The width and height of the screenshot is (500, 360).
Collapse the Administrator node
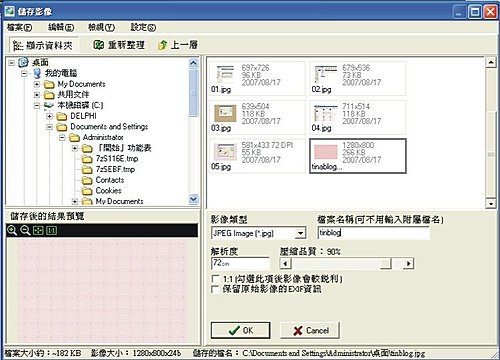62,138
